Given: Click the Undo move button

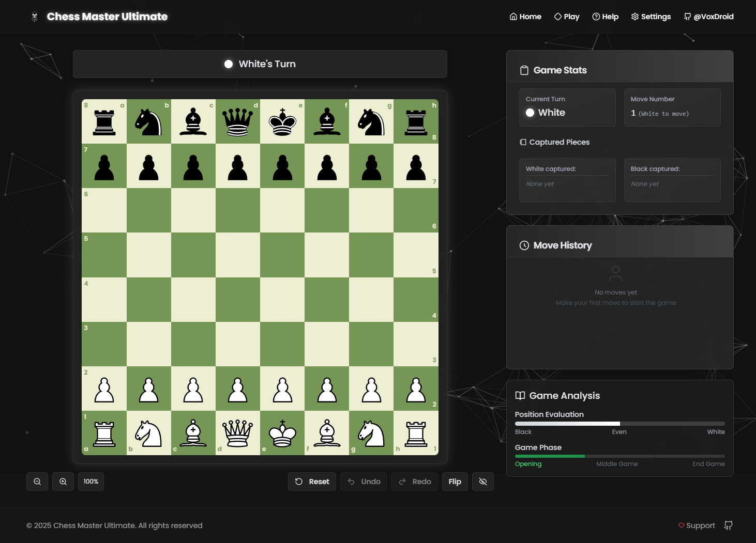Looking at the screenshot, I should click(x=364, y=481).
